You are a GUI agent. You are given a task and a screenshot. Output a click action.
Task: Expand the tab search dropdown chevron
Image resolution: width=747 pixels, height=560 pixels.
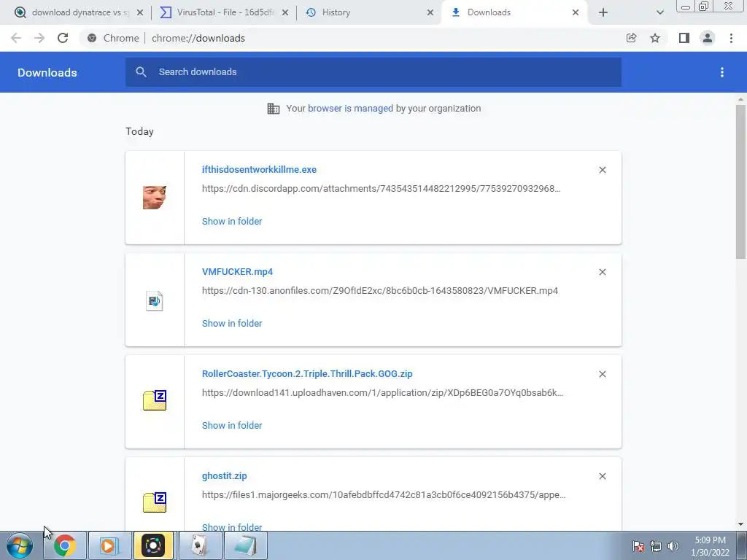pyautogui.click(x=659, y=13)
